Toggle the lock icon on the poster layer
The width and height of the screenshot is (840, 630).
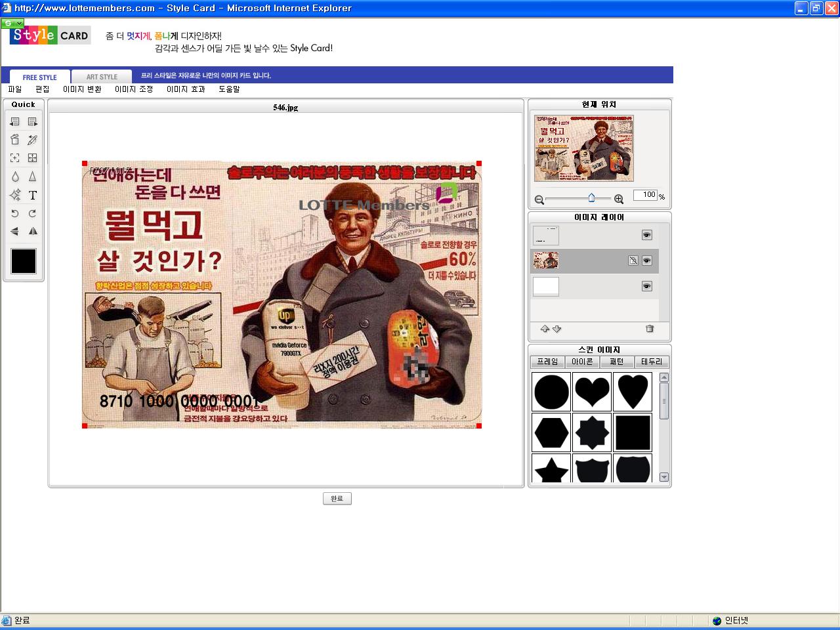[633, 261]
